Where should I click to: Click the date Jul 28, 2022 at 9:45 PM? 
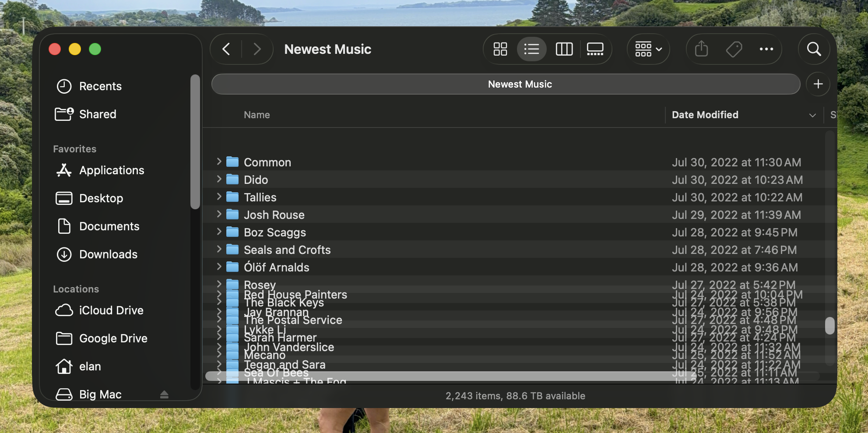(x=735, y=232)
